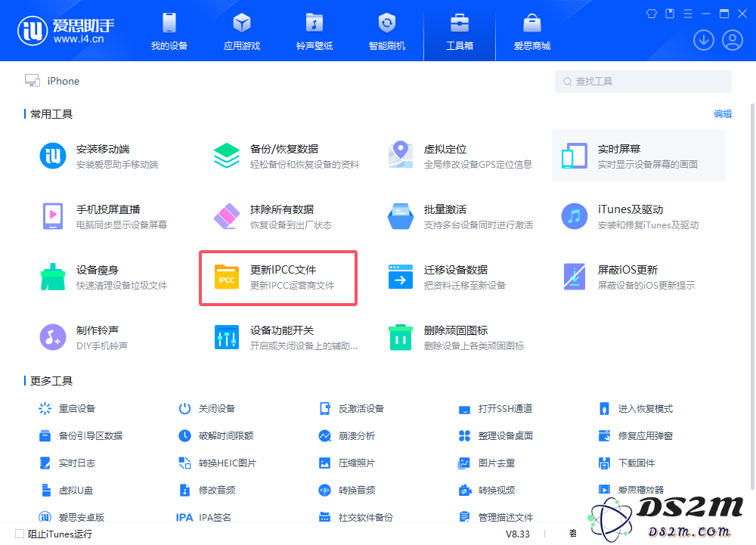Click the mini-window mode icon in title bar
The height and width of the screenshot is (545, 756).
[x=670, y=14]
